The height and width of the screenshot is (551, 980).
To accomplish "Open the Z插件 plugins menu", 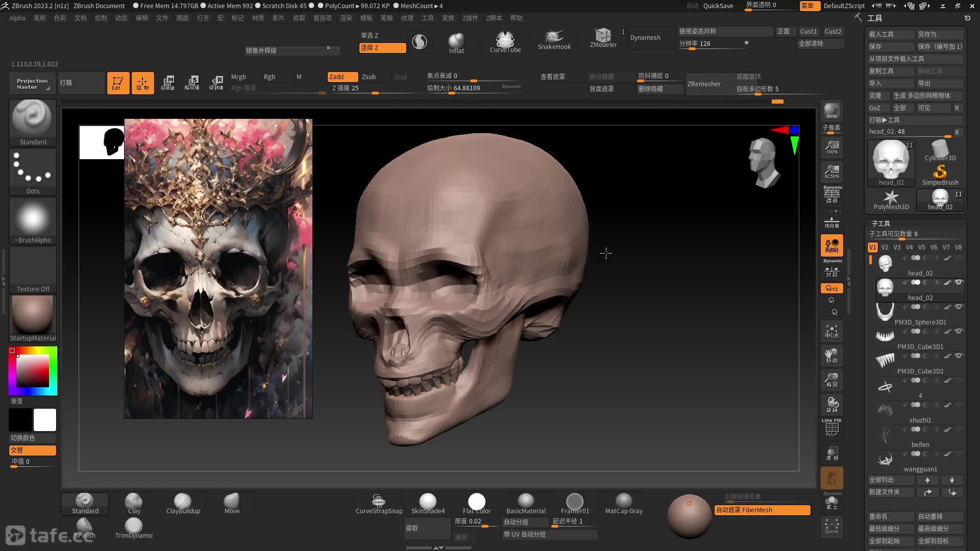I will click(470, 18).
